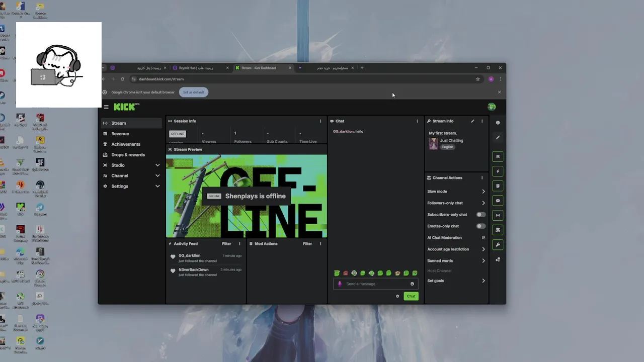Click the Kick logo
This screenshot has width=644, height=362.
[126, 107]
